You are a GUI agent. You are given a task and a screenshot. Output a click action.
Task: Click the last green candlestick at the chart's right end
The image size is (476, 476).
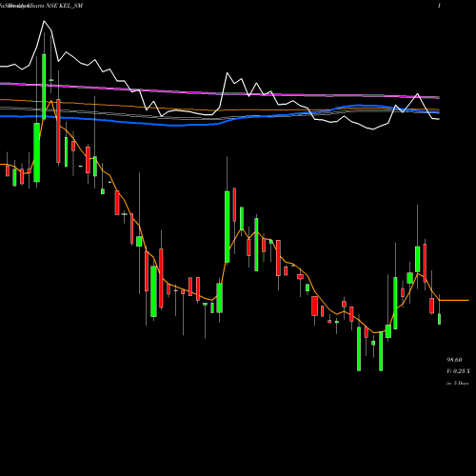pyautogui.click(x=439, y=319)
